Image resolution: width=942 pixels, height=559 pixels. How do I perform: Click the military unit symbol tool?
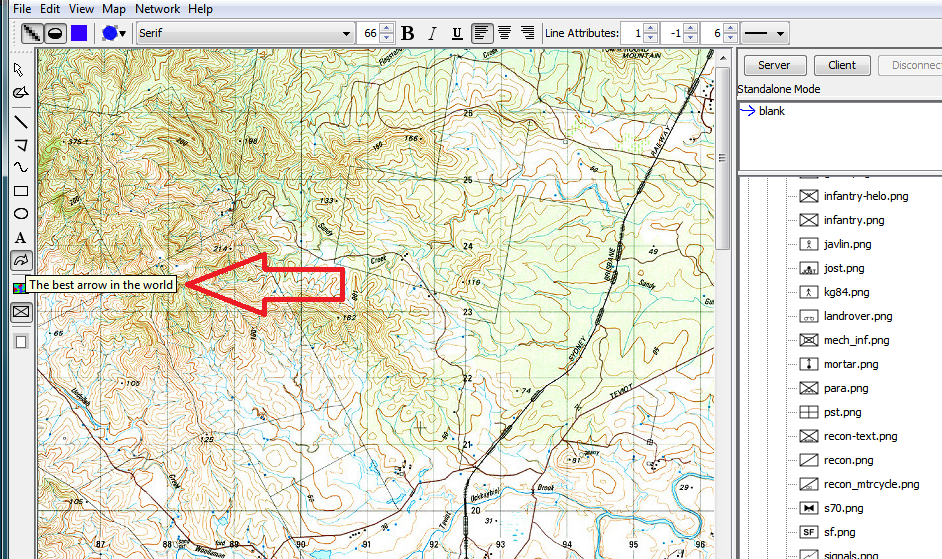coord(20,312)
